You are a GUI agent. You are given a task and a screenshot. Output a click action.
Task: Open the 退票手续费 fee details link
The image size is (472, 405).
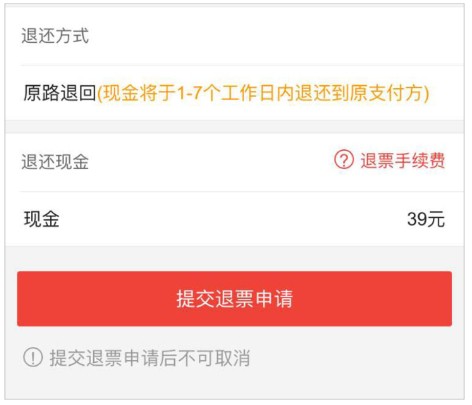[402, 160]
